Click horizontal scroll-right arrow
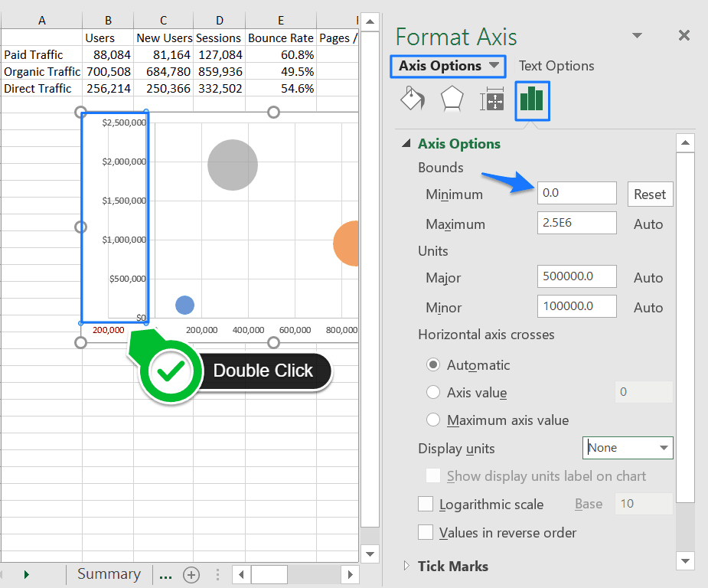The width and height of the screenshot is (708, 588). click(x=350, y=574)
